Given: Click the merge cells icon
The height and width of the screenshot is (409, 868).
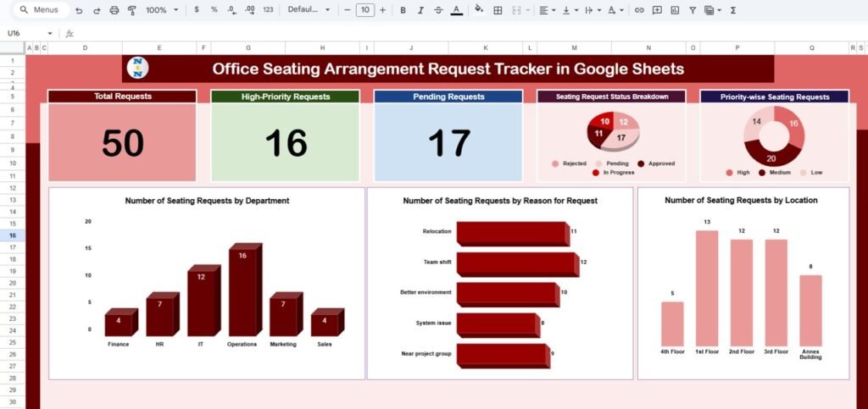Looking at the screenshot, I should (x=516, y=10).
